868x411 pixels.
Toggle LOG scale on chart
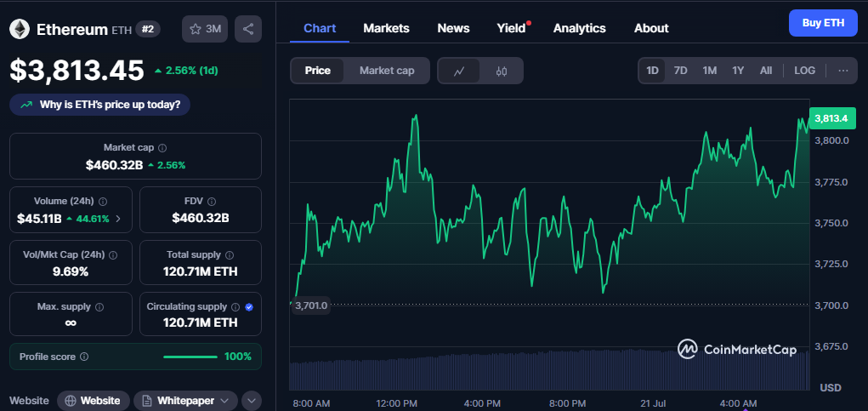tap(804, 71)
